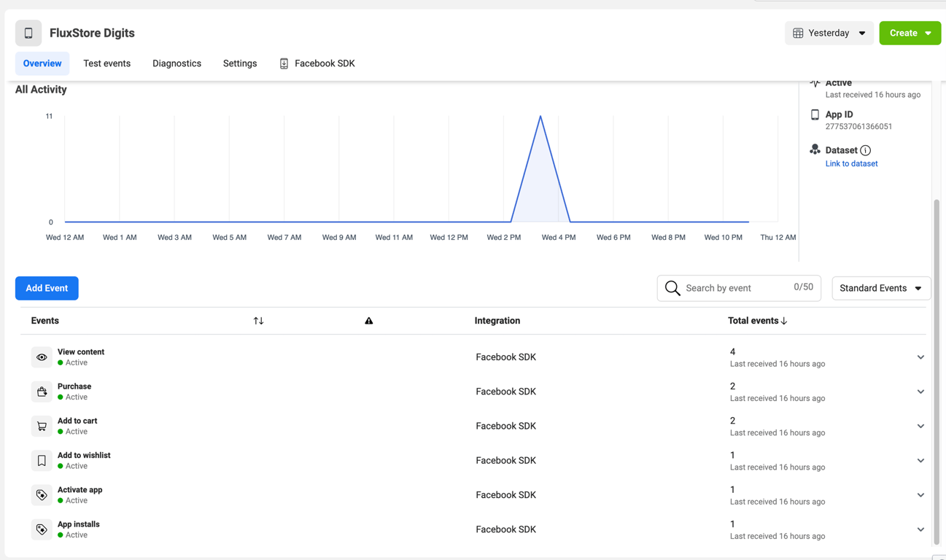Click the activity pulse icon beside Active
Viewport: 946px width, 560px height.
click(815, 83)
